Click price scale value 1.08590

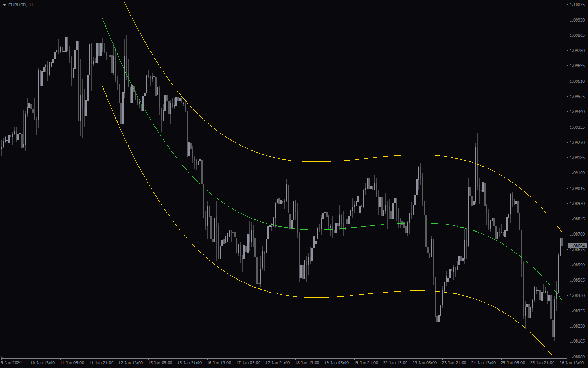[x=577, y=264]
